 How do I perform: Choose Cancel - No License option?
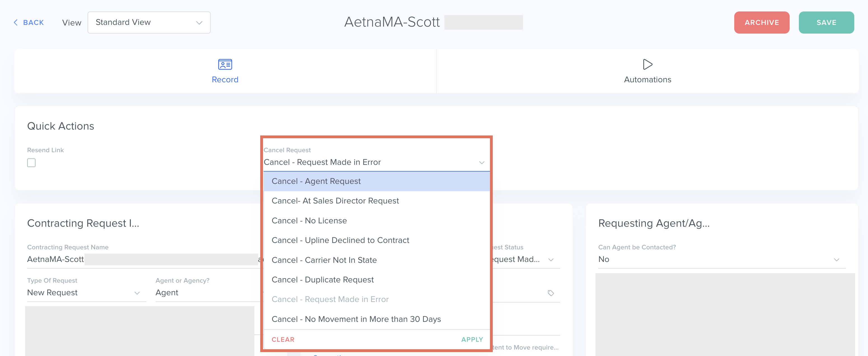pyautogui.click(x=309, y=221)
